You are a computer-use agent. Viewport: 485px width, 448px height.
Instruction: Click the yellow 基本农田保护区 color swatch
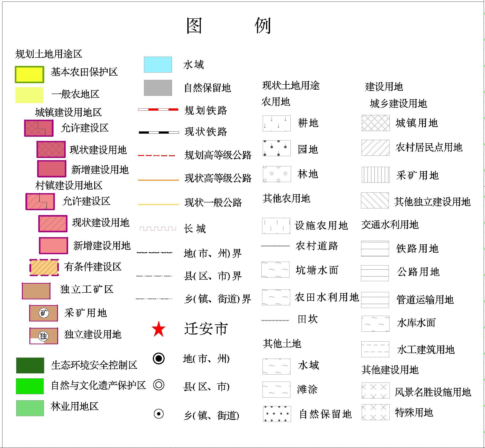(x=29, y=74)
